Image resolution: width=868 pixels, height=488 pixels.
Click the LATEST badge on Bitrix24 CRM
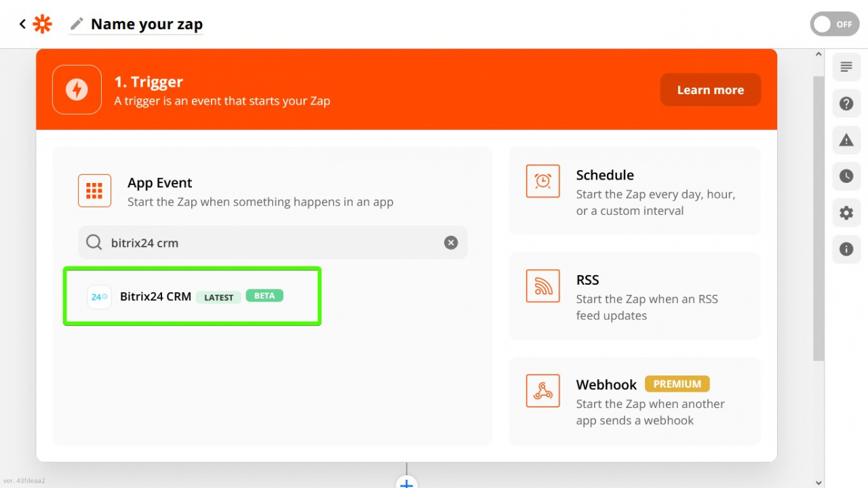pos(218,297)
